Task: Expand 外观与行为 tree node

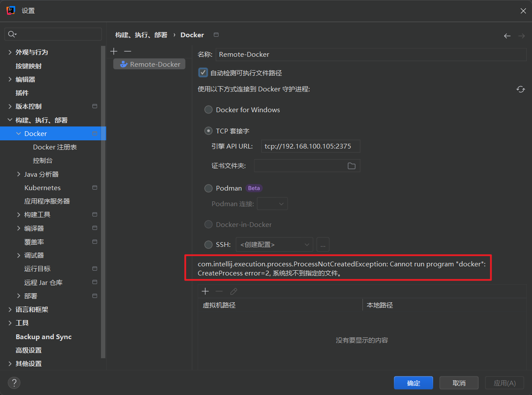Action: pos(10,52)
